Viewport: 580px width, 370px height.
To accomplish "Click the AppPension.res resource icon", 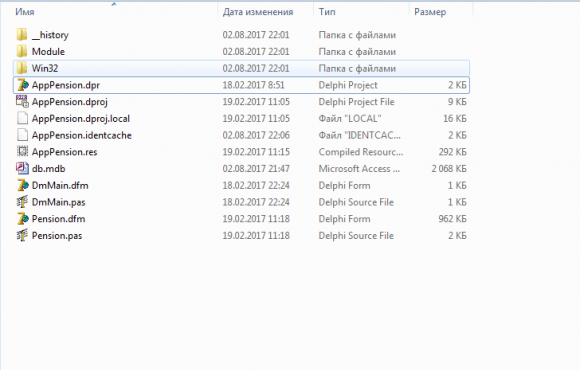I will point(22,151).
